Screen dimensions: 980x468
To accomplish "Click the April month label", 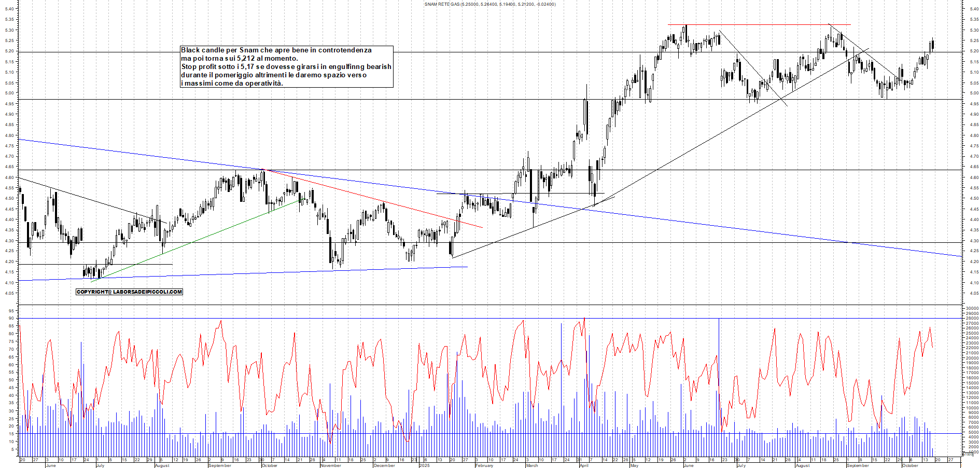I will (x=583, y=465).
